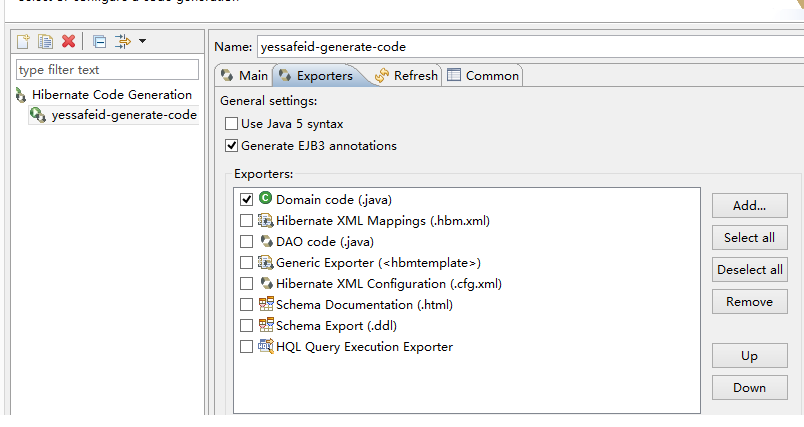The image size is (804, 427).
Task: Click the Deselect all button
Action: tap(749, 270)
